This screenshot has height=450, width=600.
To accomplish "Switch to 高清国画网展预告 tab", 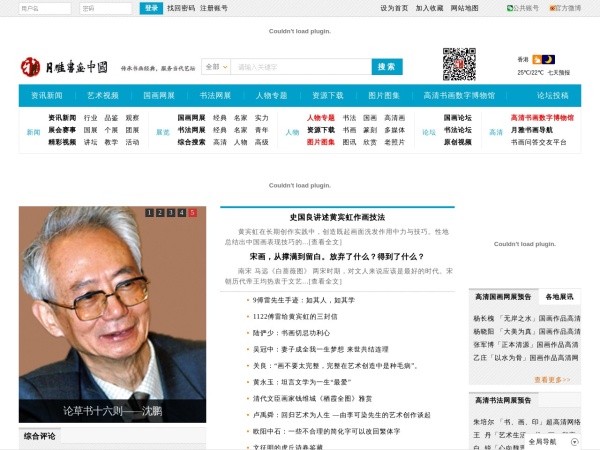I will (x=503, y=297).
